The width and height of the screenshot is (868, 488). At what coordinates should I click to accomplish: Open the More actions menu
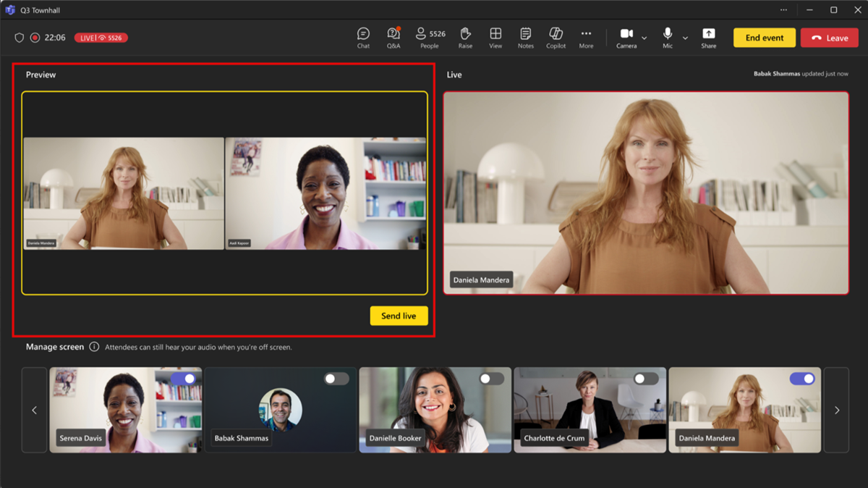pyautogui.click(x=586, y=37)
